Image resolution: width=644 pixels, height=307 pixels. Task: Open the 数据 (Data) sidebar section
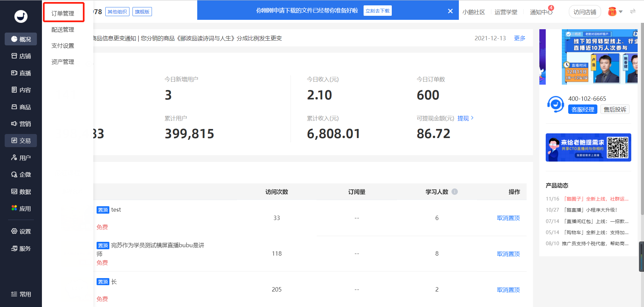pos(21,191)
